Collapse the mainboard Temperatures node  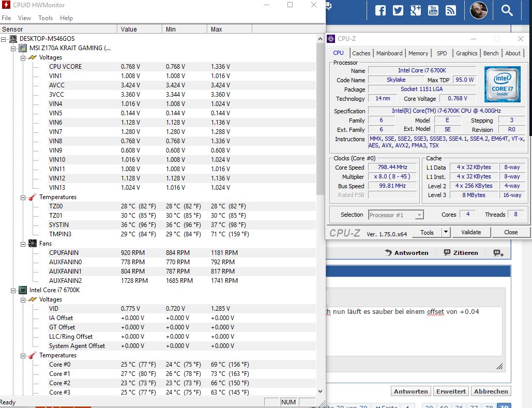(23, 198)
